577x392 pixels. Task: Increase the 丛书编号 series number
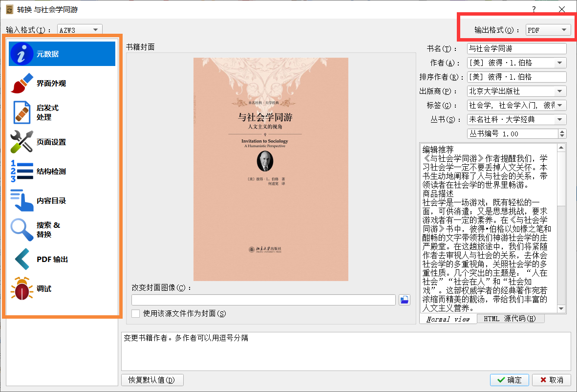pos(562,131)
